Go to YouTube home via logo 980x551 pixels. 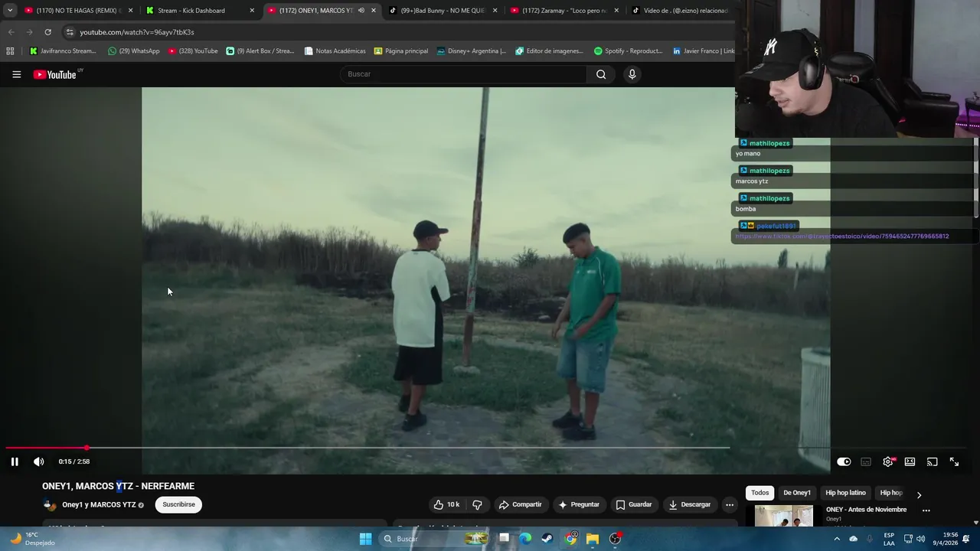(55, 74)
